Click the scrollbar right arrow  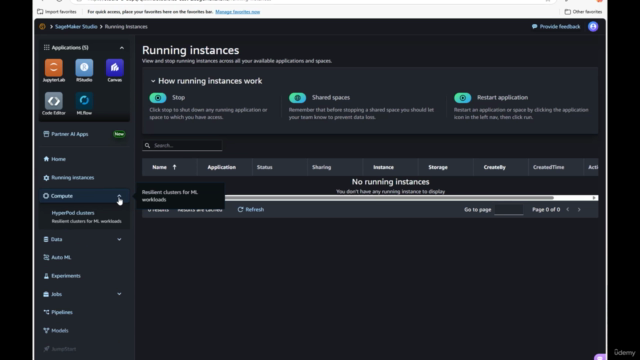point(594,198)
